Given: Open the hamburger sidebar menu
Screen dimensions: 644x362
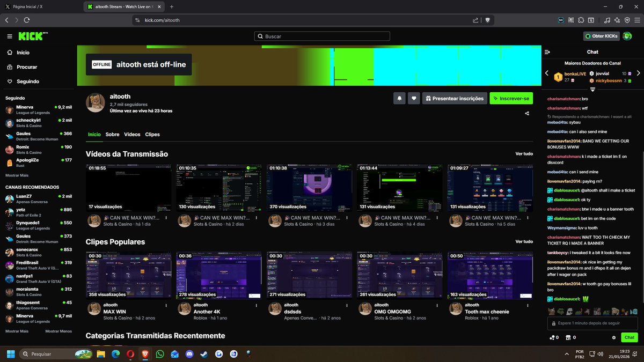Looking at the screenshot, I should [10, 36].
